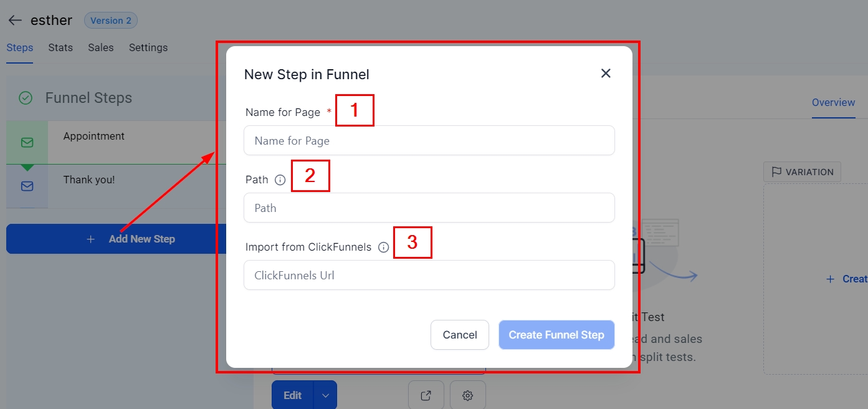Select the Overview tab
Screen dimensions: 868x409
tap(833, 102)
